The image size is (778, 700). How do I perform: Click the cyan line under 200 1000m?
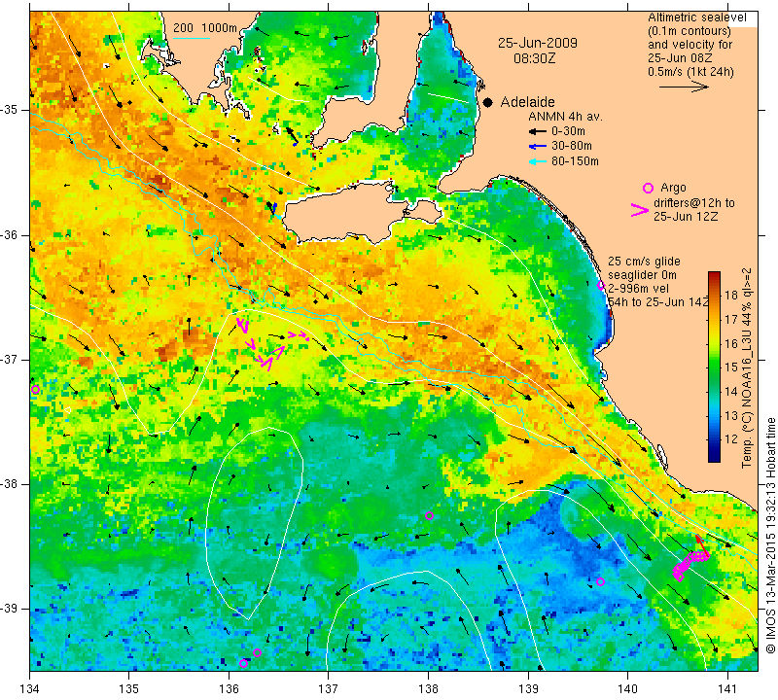click(191, 38)
